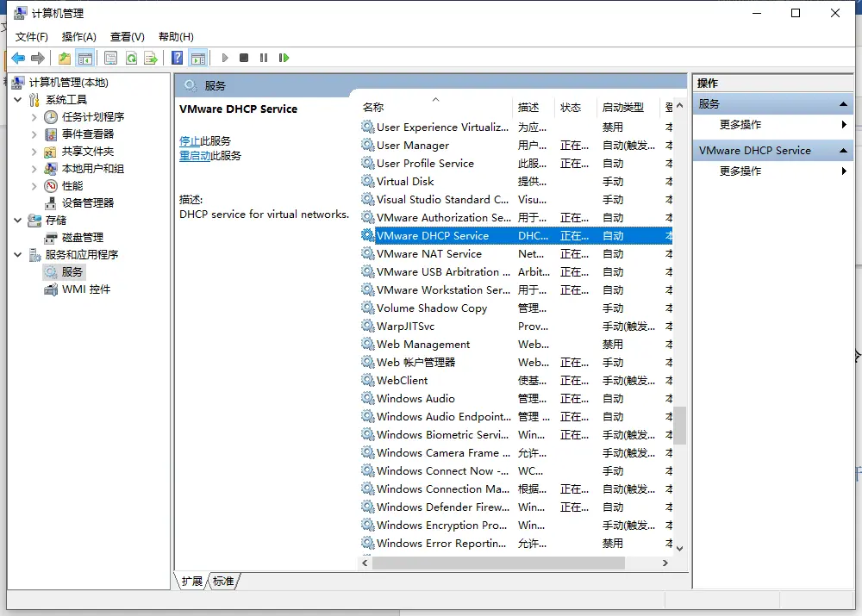Click the scroll right arrow of services list

click(665, 563)
